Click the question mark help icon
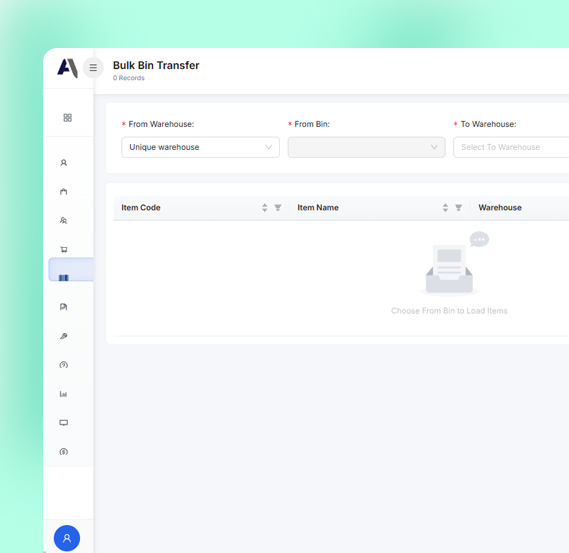569x553 pixels. click(x=64, y=365)
